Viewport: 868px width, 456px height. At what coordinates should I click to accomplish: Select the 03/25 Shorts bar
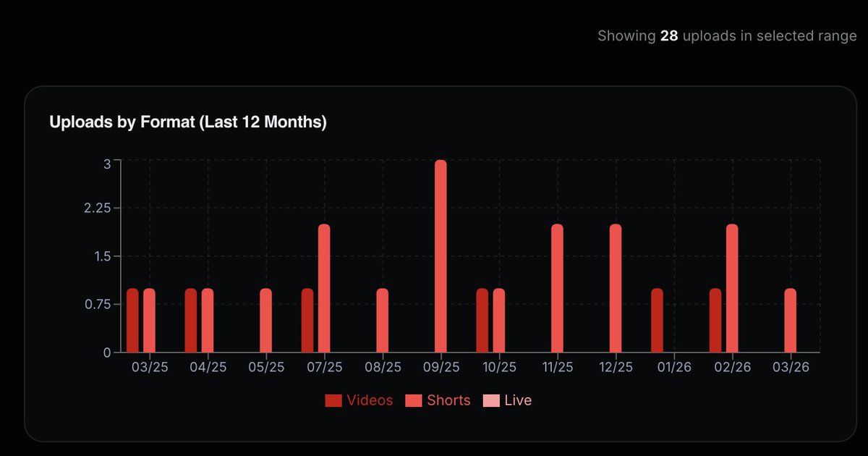pos(149,321)
